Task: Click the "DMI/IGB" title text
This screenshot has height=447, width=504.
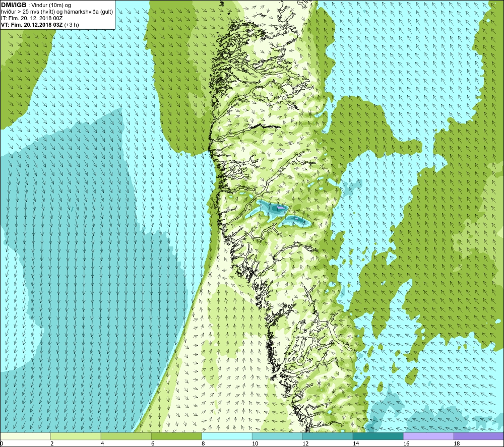Action: click(x=14, y=5)
